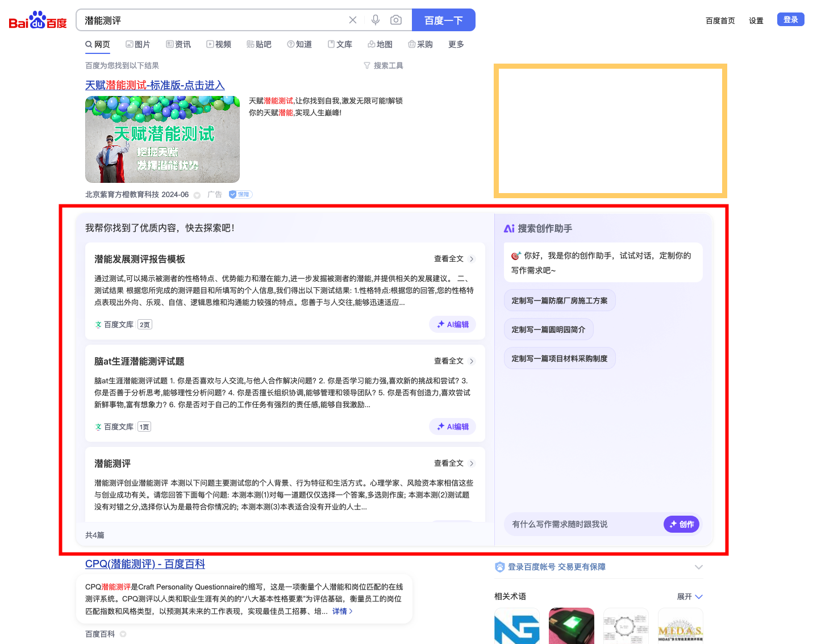Switch to the 贴吧 tab

(x=259, y=44)
